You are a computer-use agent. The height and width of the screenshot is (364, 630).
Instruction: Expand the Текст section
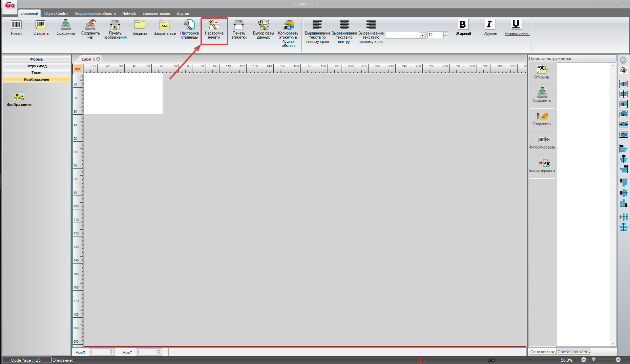point(37,73)
